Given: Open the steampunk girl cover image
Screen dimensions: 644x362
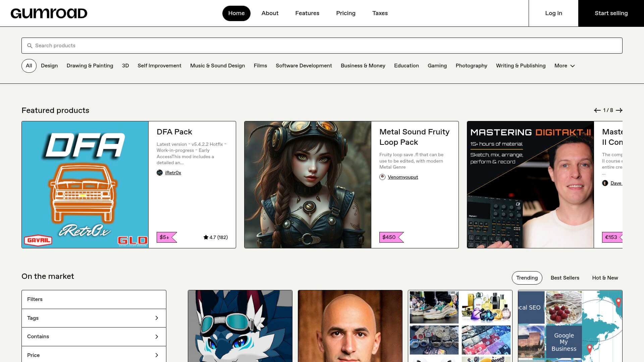Looking at the screenshot, I should [x=308, y=185].
